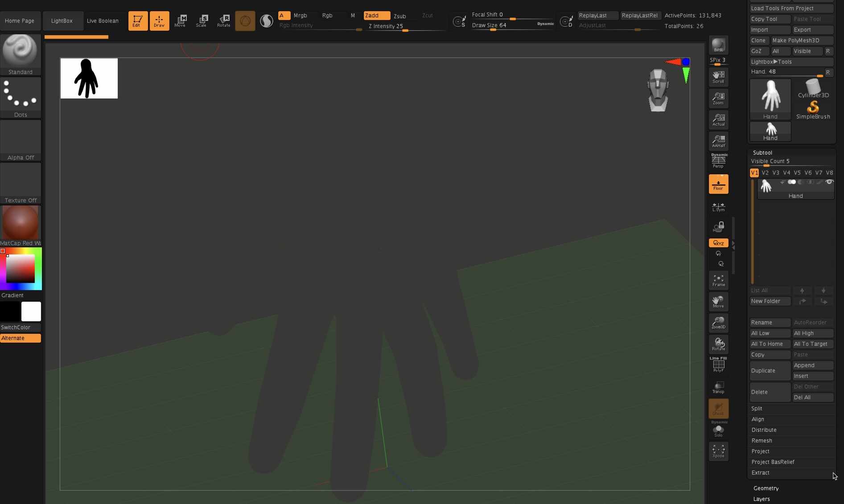Toggle Transp transparency mode
Viewport: 844px width, 504px height.
coord(718,387)
